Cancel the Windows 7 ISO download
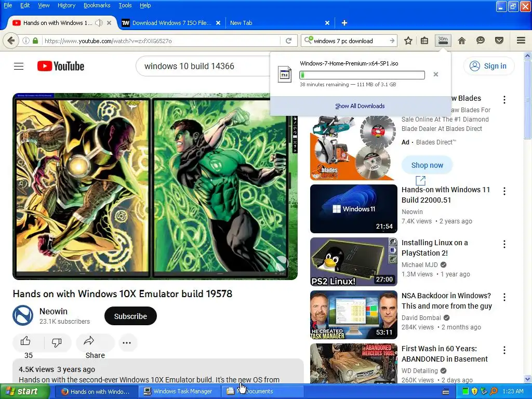 436,74
